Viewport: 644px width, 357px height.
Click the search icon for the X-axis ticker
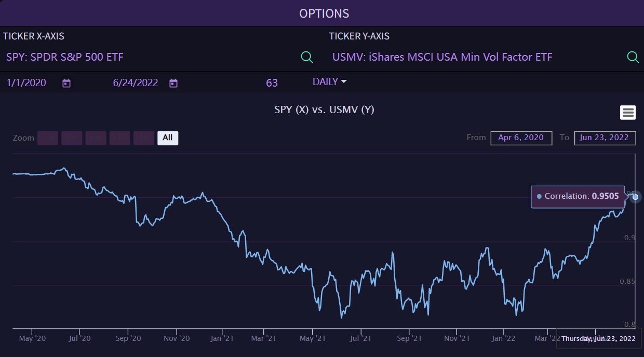(307, 57)
